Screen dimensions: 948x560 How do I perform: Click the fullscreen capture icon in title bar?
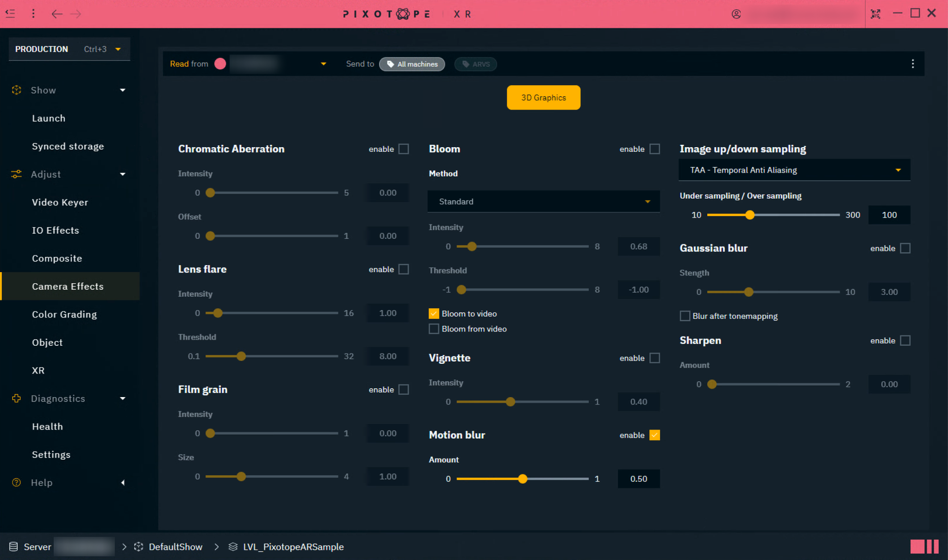point(875,14)
